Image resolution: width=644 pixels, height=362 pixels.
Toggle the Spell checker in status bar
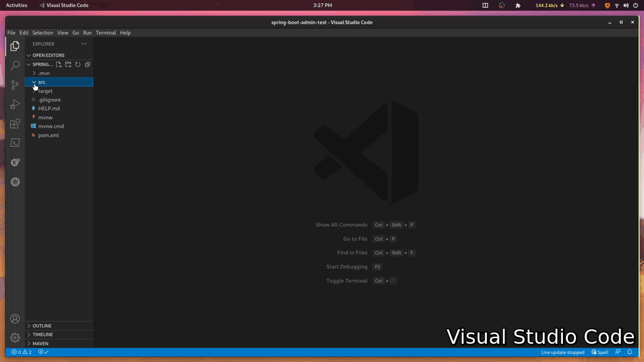[600, 353]
